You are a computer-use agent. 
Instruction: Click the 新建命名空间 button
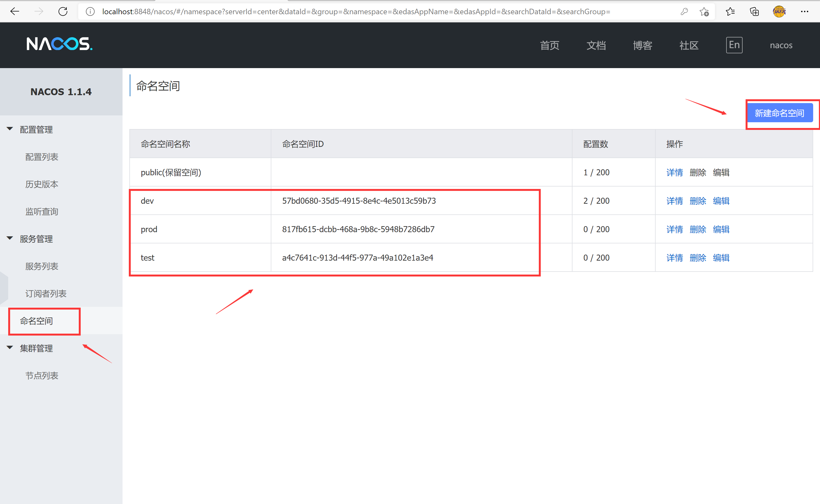781,113
